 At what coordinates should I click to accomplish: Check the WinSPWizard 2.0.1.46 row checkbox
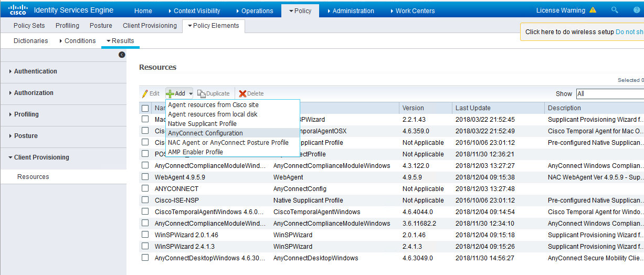[145, 235]
